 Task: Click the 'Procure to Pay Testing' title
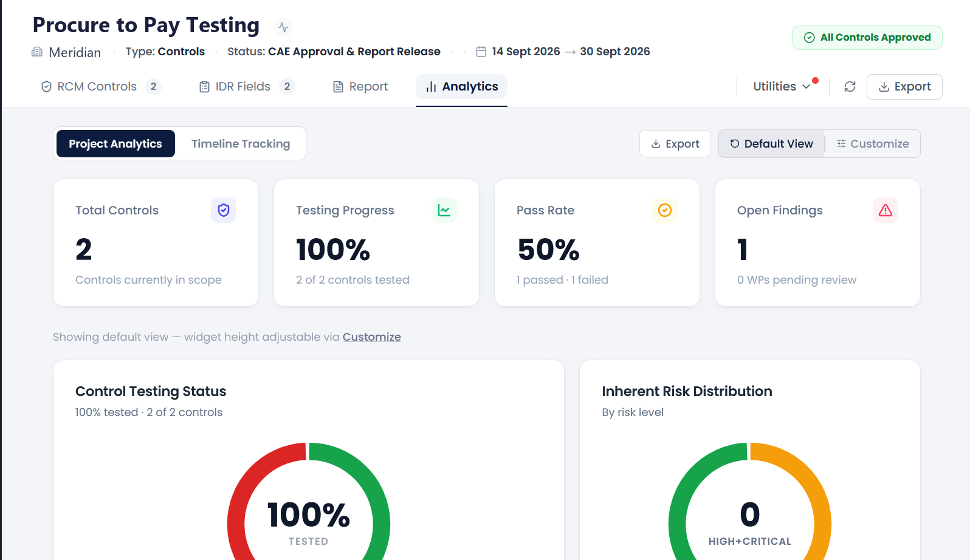click(146, 26)
